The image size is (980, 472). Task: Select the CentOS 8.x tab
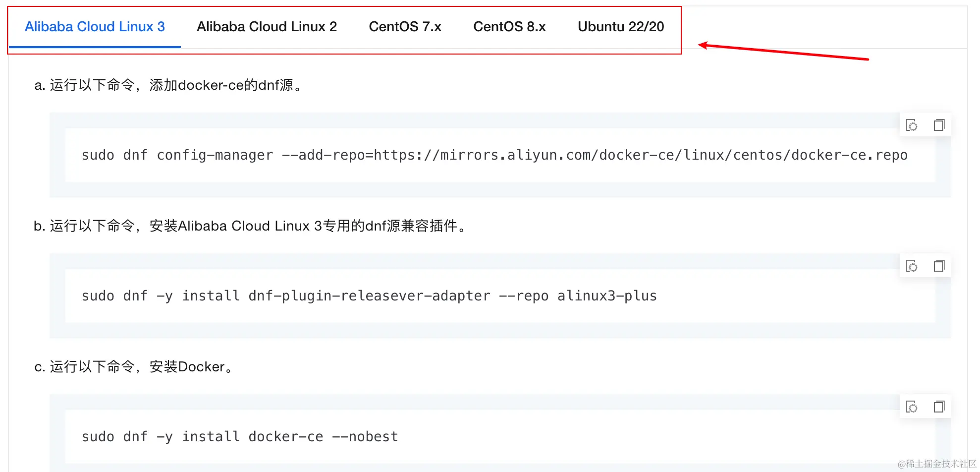509,27
